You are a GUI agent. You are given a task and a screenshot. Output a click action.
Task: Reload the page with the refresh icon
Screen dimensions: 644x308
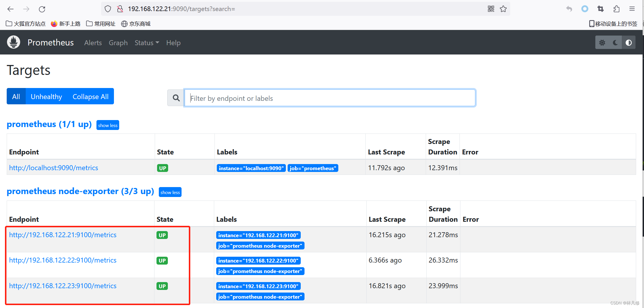point(42,9)
